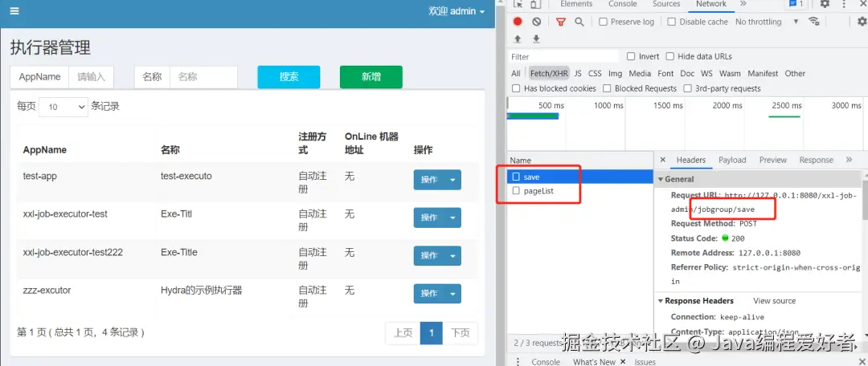
Task: Toggle the hamburger sidebar menu icon
Action: click(x=14, y=11)
